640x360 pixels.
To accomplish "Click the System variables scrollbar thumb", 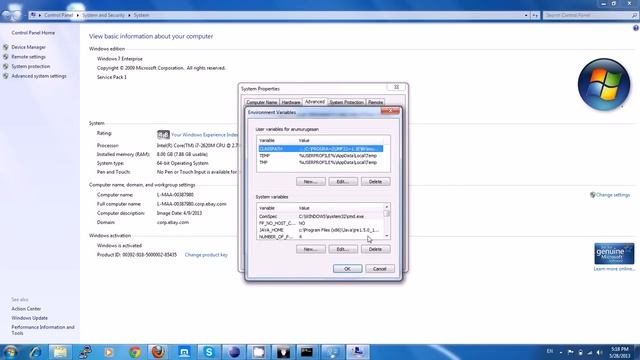I will 387,213.
